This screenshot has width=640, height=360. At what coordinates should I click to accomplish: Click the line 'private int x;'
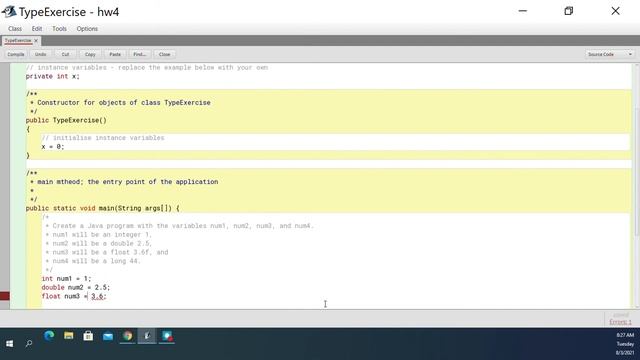pyautogui.click(x=53, y=76)
